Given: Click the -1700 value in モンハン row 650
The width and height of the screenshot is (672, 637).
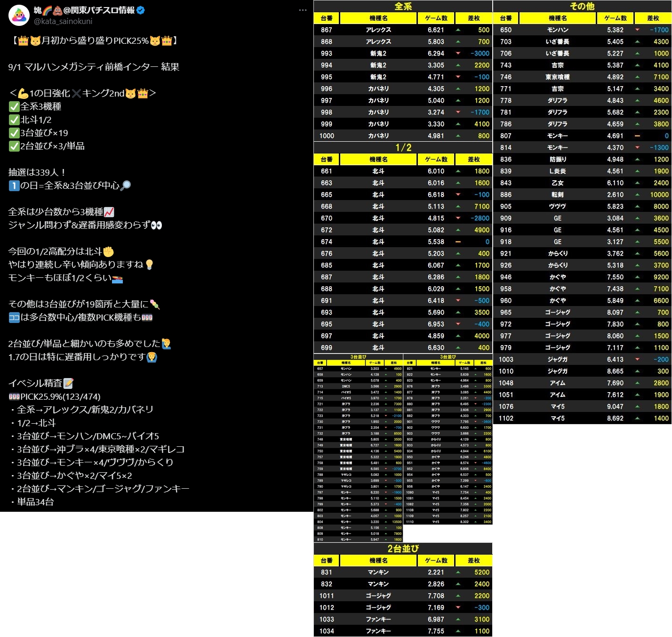Looking at the screenshot, I should (659, 30).
